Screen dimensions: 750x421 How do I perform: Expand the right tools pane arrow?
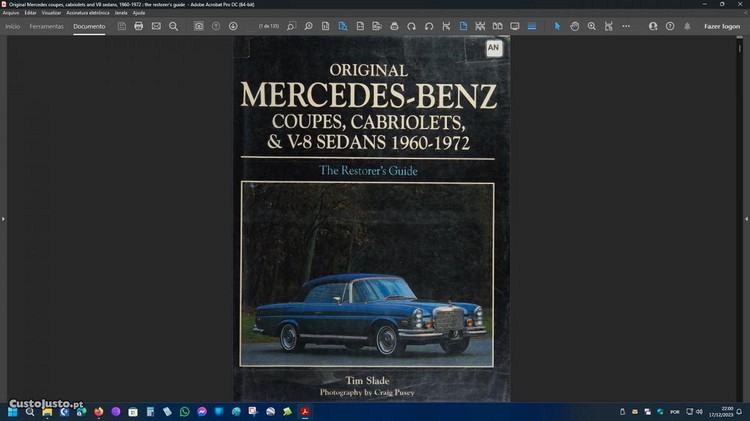[x=746, y=218]
